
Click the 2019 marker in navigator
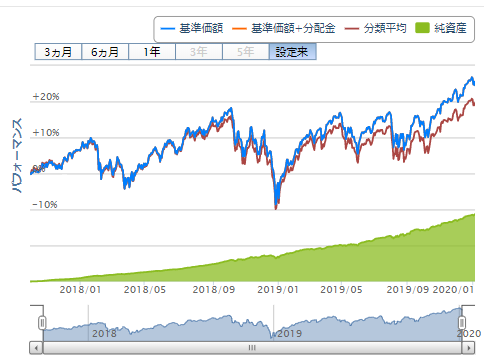(x=289, y=333)
